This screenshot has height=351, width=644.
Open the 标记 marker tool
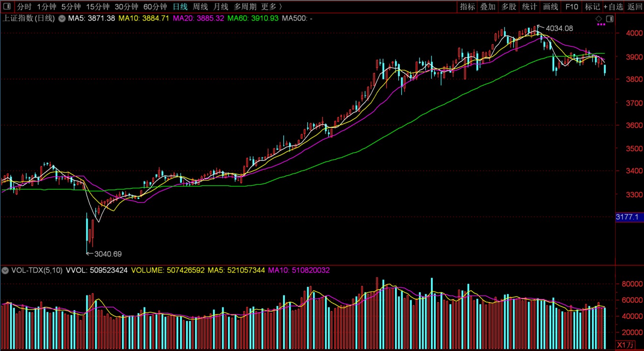coord(592,7)
